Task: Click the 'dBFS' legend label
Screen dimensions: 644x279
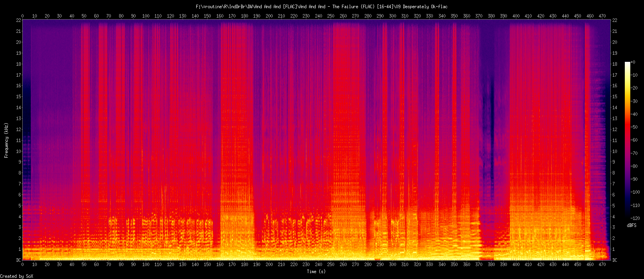Action: [631, 226]
